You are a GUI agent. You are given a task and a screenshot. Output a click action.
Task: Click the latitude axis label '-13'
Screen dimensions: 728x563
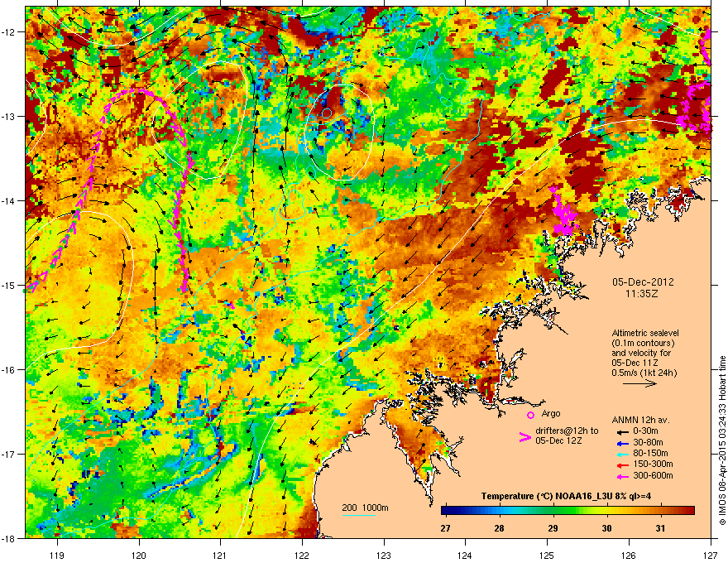[x=9, y=117]
